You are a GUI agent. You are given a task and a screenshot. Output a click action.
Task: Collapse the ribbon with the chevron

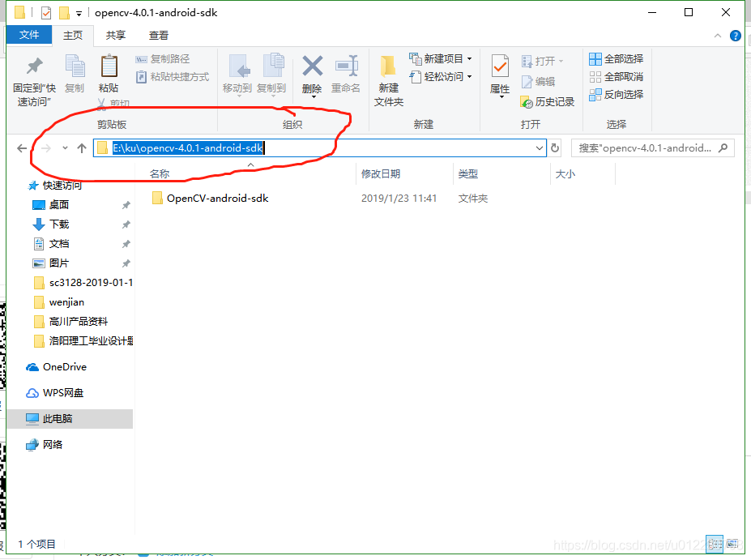[x=718, y=36]
